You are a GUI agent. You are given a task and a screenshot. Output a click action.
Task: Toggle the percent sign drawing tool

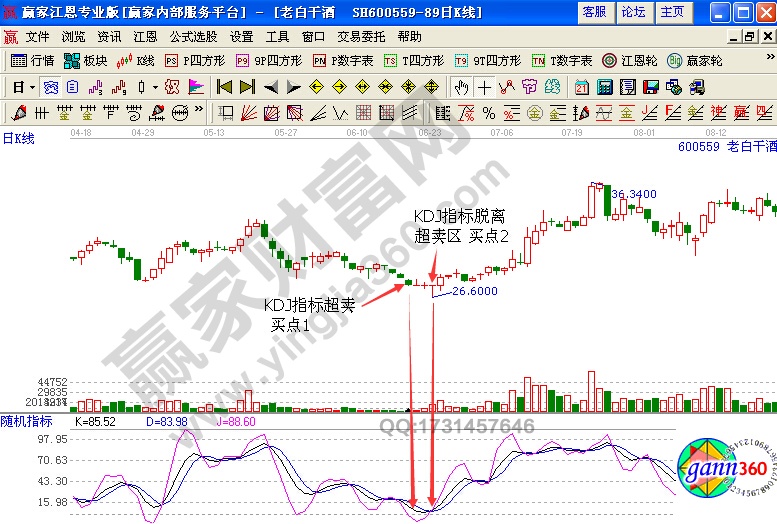click(489, 112)
